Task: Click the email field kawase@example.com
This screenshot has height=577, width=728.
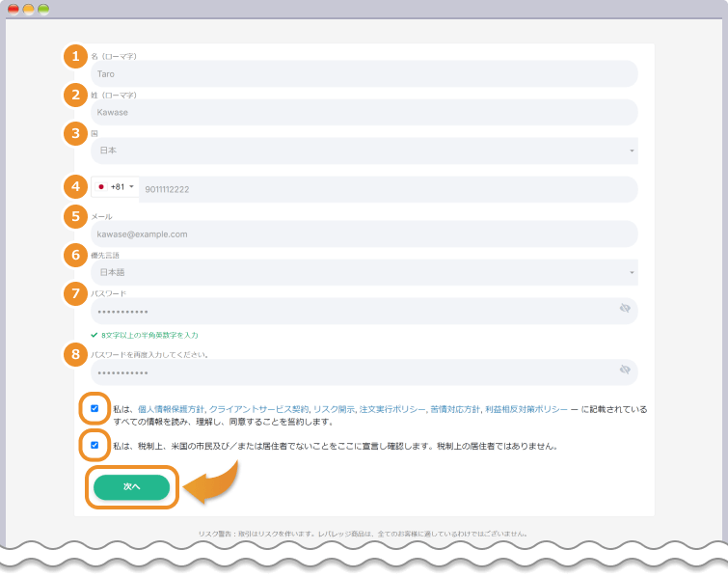Action: tap(364, 234)
